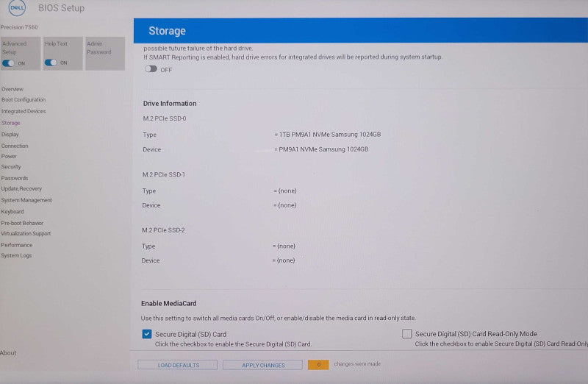Select the Storage sidebar item
This screenshot has width=588, height=384.
(x=10, y=123)
